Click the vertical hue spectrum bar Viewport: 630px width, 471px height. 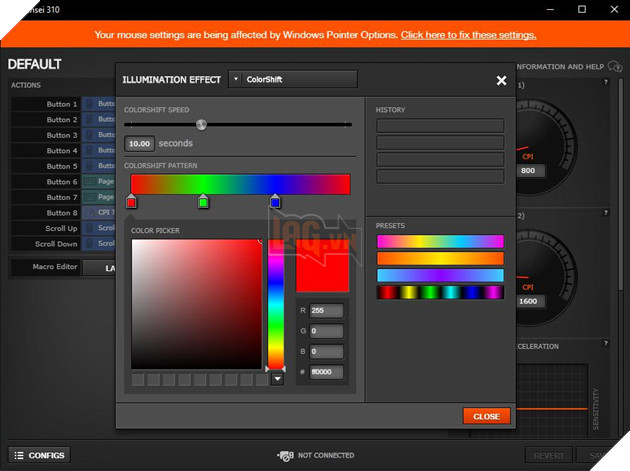tap(275, 305)
